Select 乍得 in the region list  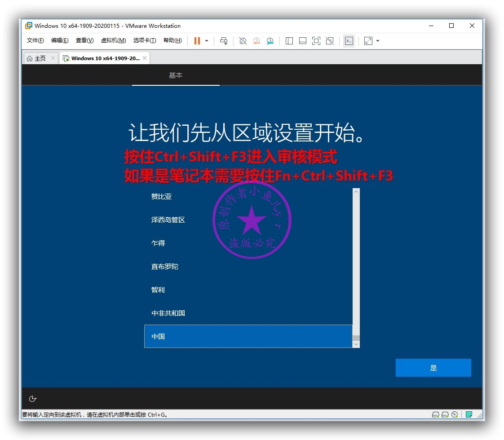pyautogui.click(x=248, y=243)
